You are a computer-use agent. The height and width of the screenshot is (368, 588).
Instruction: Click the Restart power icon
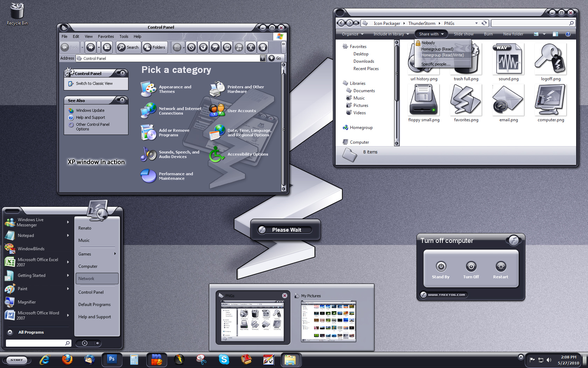(500, 267)
